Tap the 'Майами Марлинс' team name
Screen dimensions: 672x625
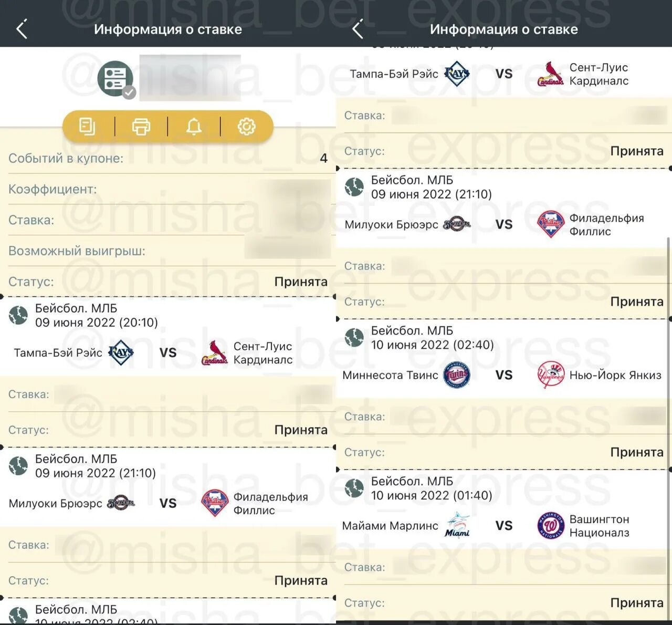(x=390, y=526)
